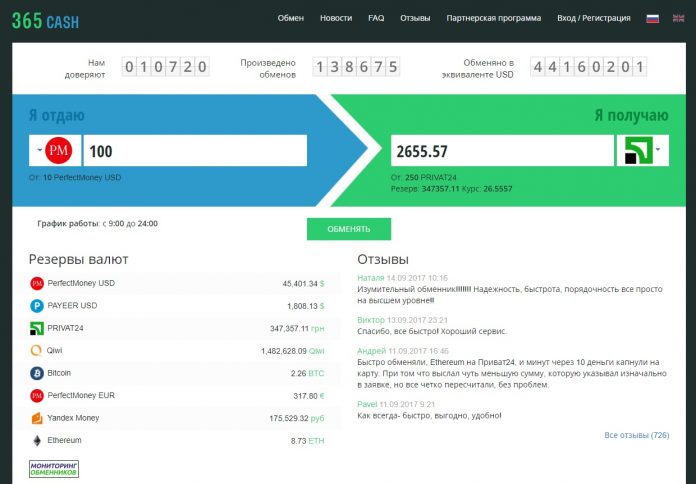Open Партнерская программа in the navigation
The width and height of the screenshot is (696, 484).
494,18
